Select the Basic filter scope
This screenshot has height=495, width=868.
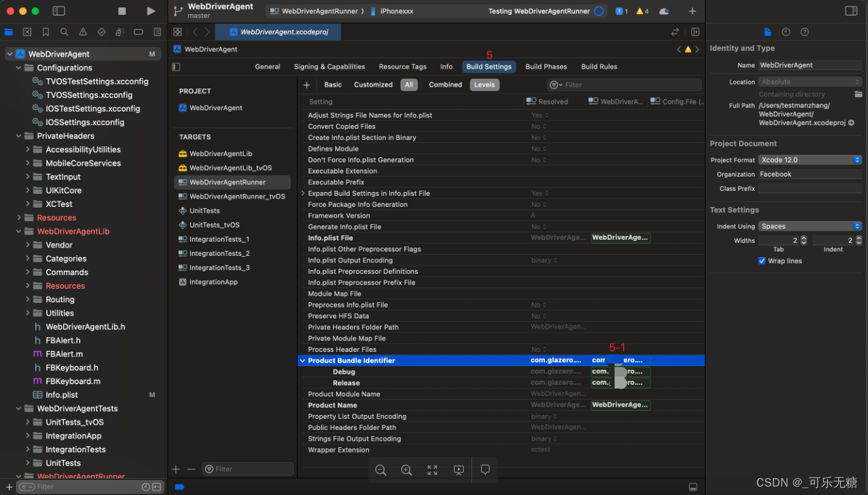[x=333, y=84]
